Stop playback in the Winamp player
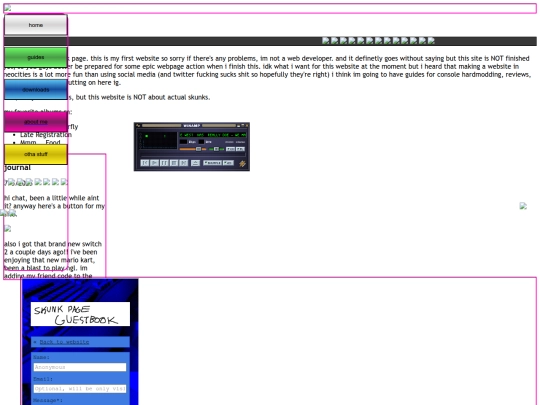 (x=174, y=163)
